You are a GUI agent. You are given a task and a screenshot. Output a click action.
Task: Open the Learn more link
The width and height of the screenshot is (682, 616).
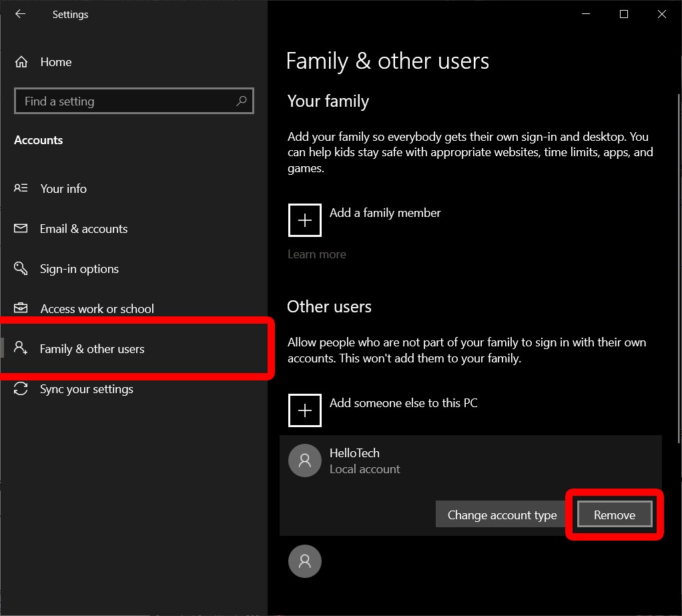(316, 254)
